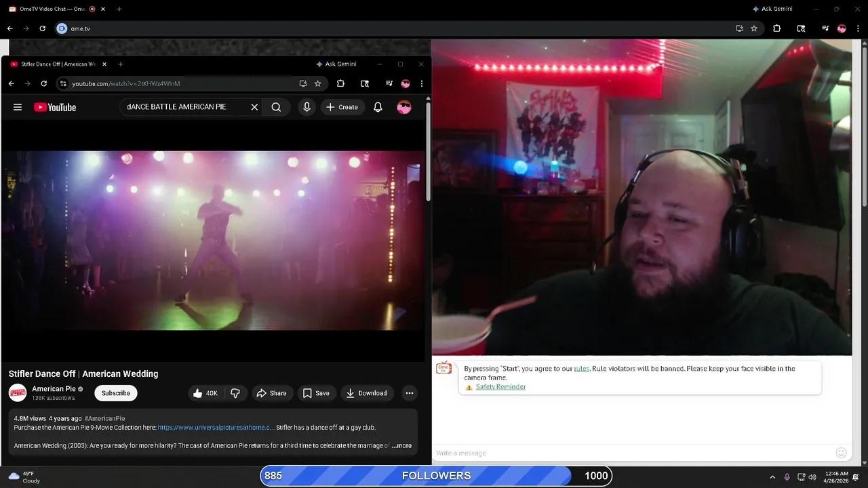
Task: Open Chrome menu in the OmeTV window
Action: [858, 28]
